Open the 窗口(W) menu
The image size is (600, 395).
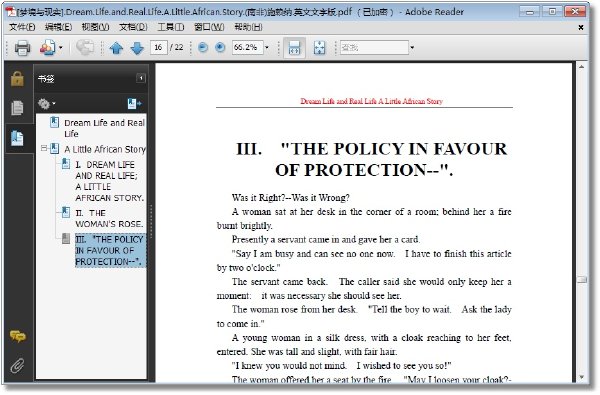point(209,27)
